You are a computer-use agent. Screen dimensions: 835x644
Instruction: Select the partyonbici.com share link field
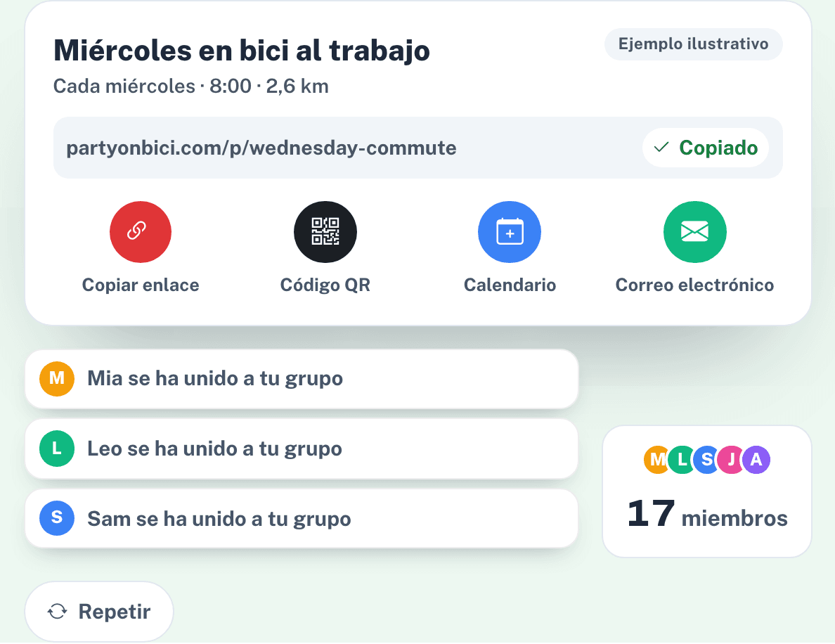click(418, 148)
